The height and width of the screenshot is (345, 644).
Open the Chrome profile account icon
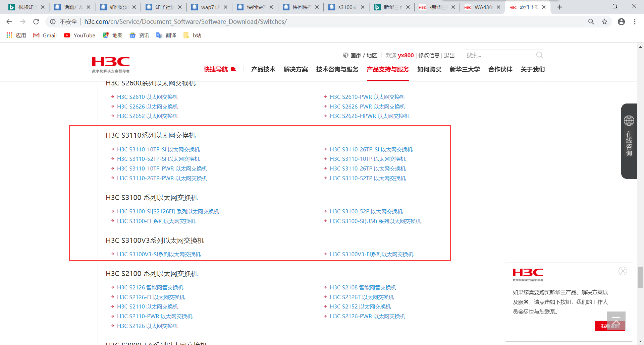pos(621,22)
